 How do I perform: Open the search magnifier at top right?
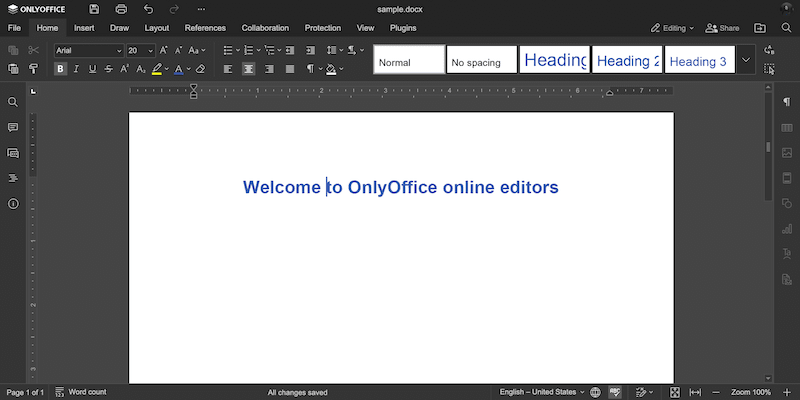[786, 28]
